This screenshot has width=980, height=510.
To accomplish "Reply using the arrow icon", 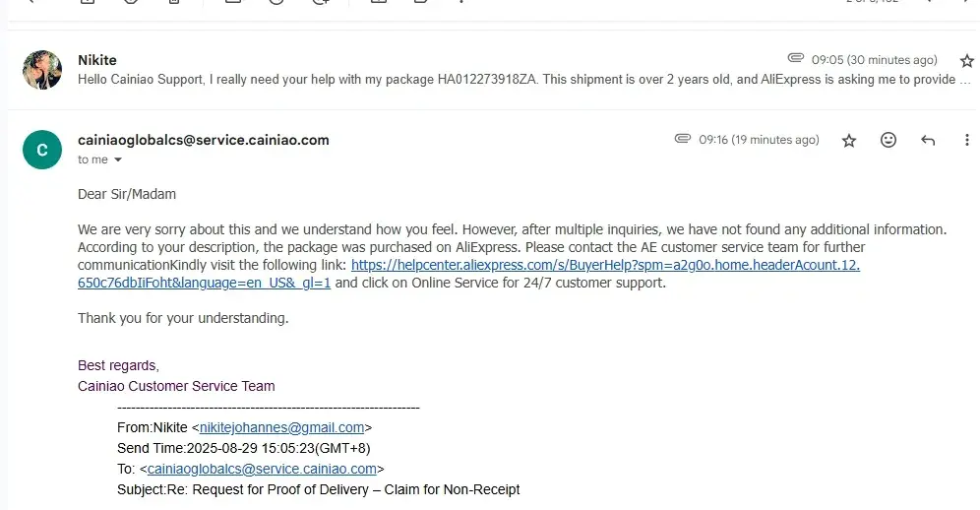I will [927, 141].
